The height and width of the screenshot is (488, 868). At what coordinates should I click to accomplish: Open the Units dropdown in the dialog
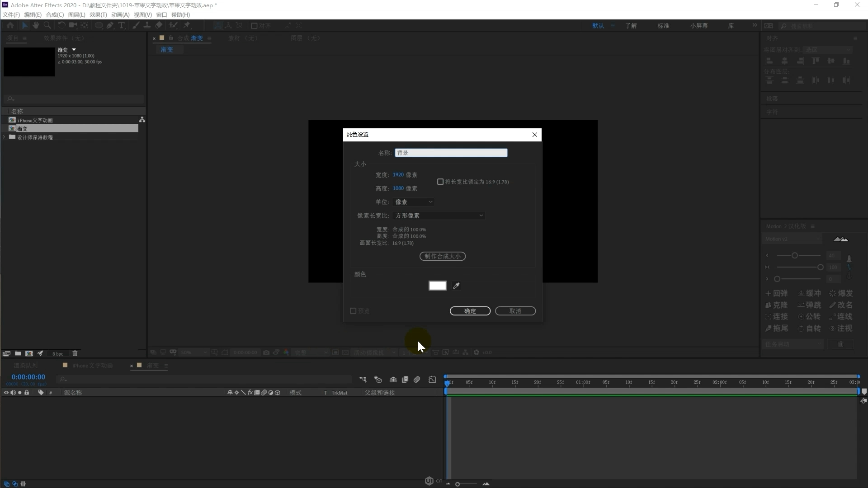(414, 202)
